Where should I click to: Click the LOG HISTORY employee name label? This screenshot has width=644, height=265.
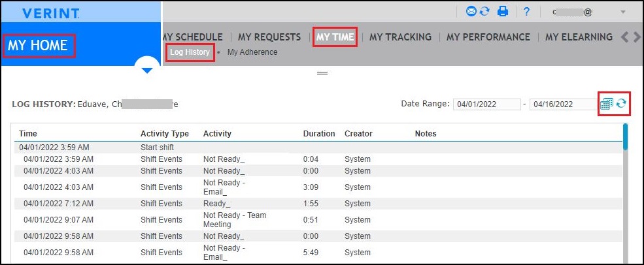[95, 104]
